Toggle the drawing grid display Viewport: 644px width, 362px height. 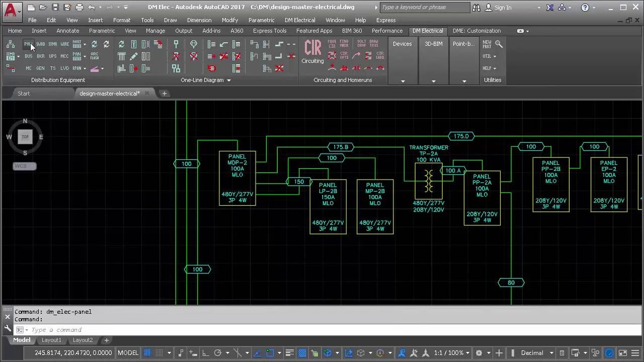tap(147, 353)
